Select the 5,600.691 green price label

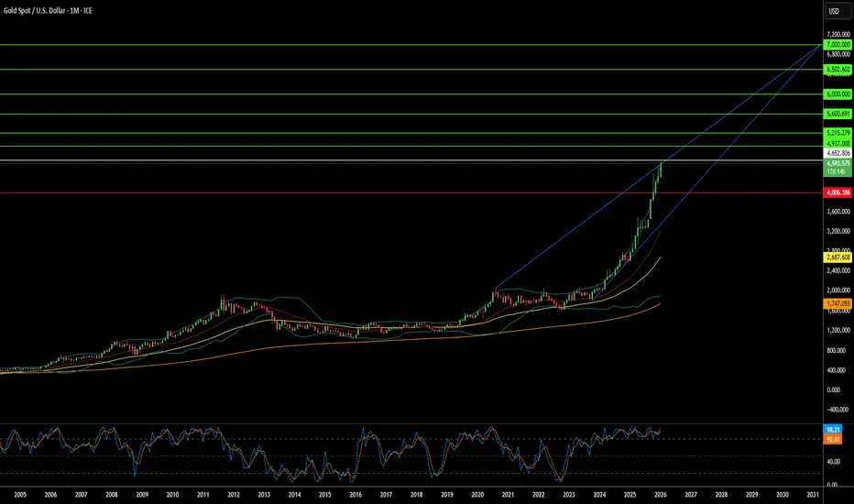coord(838,114)
